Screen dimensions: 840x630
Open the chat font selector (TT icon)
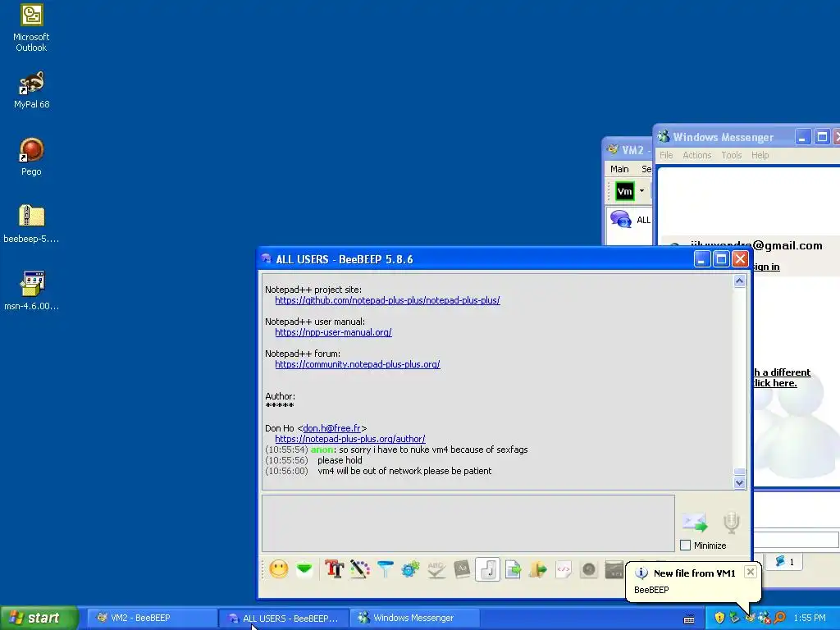pos(335,569)
